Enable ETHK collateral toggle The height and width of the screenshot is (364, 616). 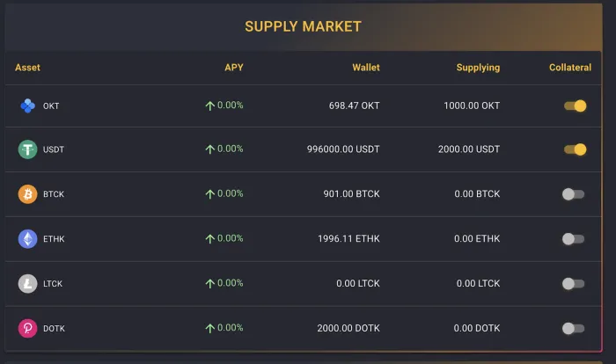tap(573, 239)
